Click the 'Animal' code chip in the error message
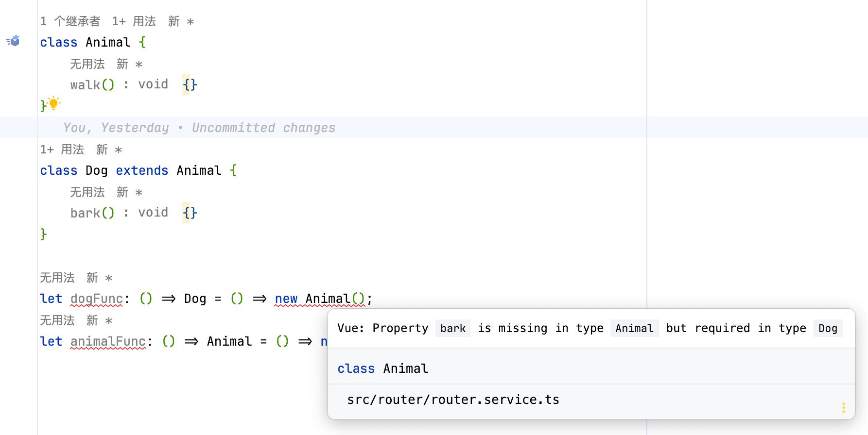Image resolution: width=868 pixels, height=435 pixels. [x=634, y=329]
